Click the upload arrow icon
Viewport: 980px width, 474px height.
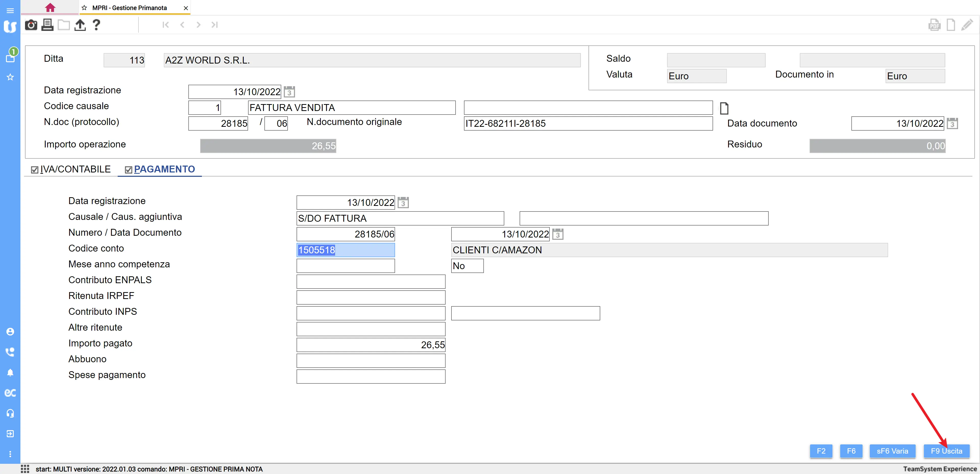80,25
